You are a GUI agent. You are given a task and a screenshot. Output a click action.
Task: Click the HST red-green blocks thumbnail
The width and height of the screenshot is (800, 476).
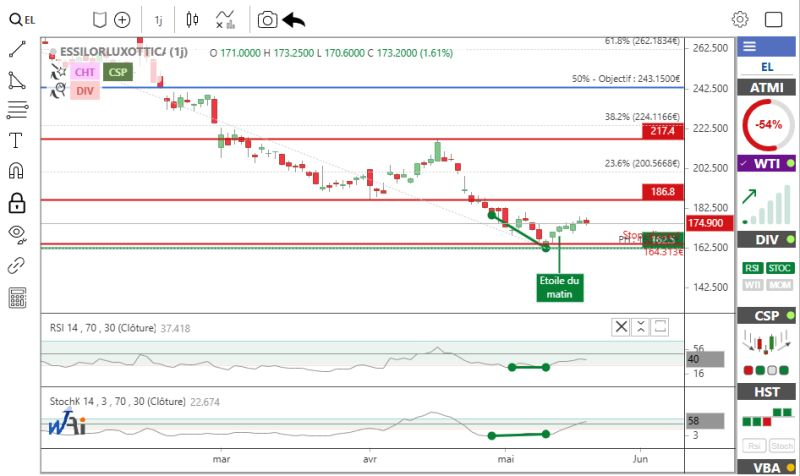766,417
